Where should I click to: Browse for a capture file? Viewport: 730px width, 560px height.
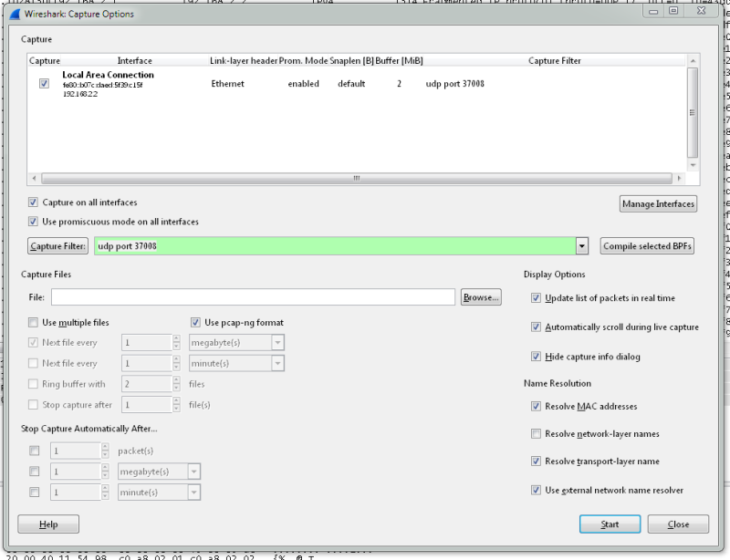pos(480,297)
